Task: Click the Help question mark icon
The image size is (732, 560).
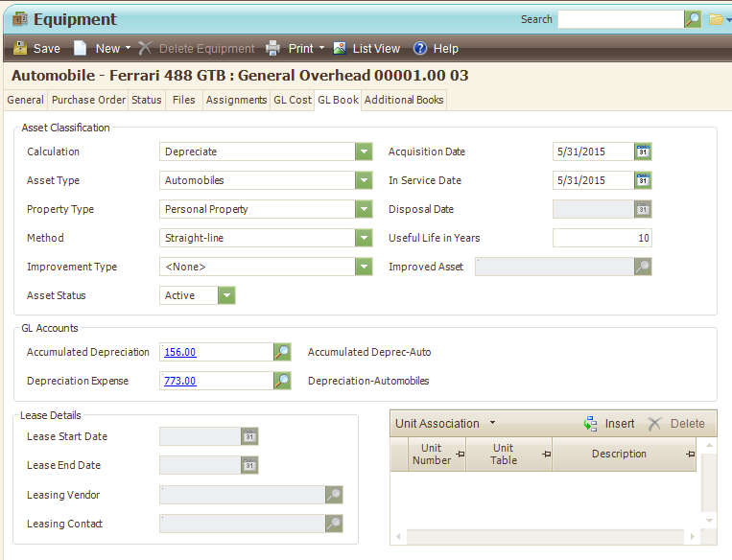Action: (420, 48)
